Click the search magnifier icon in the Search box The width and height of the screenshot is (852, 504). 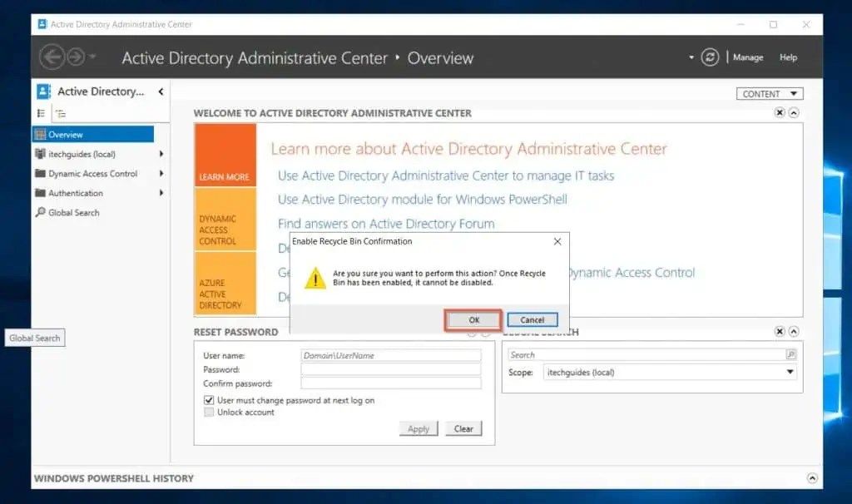pyautogui.click(x=790, y=354)
